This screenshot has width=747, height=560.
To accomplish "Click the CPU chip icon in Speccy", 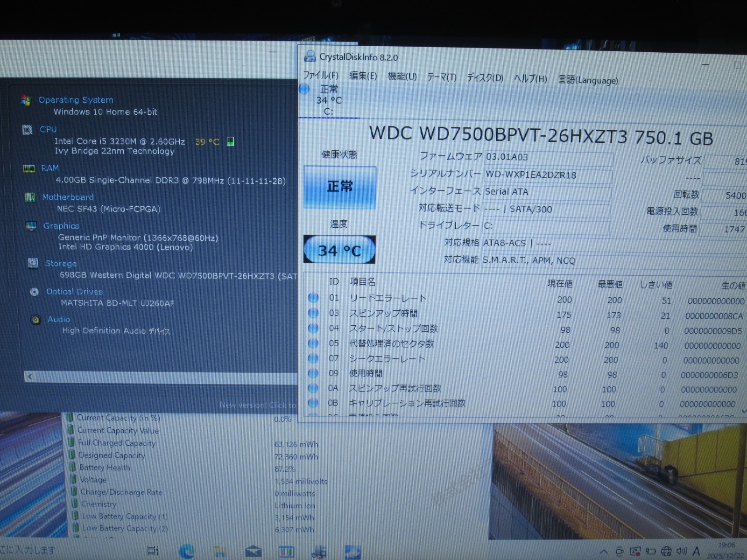I will tap(28, 130).
